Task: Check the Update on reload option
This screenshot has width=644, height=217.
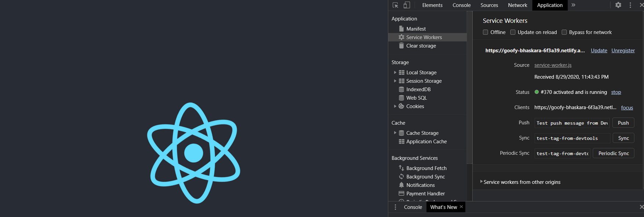Action: point(513,32)
